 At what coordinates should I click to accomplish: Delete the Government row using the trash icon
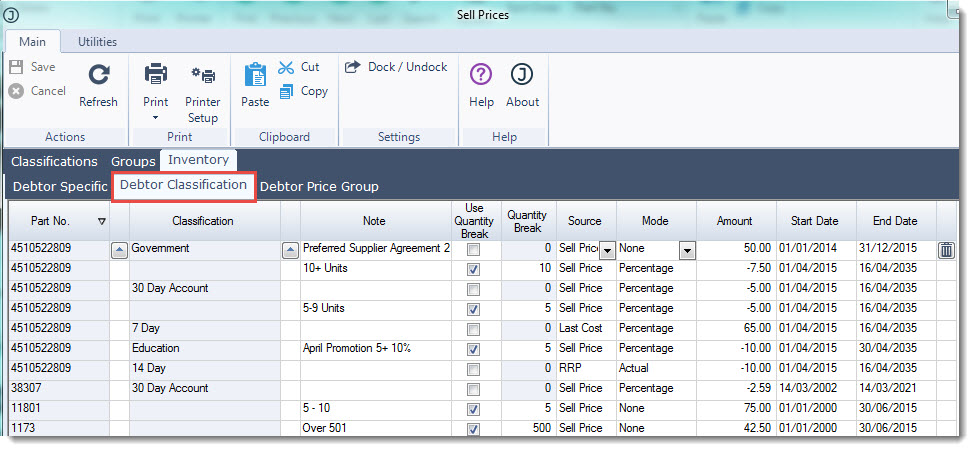946,250
